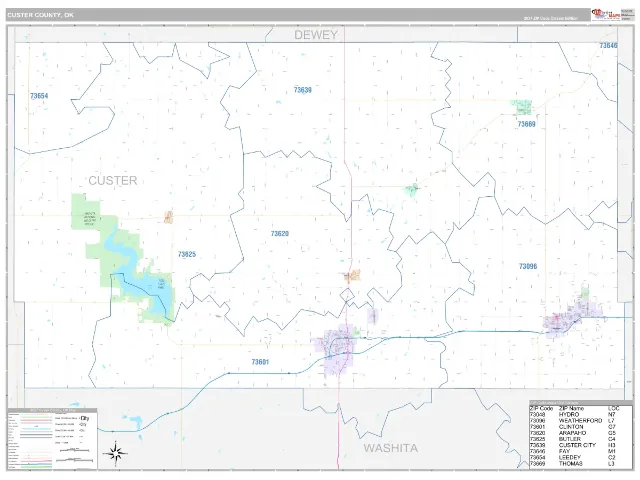Click ZIP code label 73620
The width and height of the screenshot is (640, 480).
pos(280,233)
